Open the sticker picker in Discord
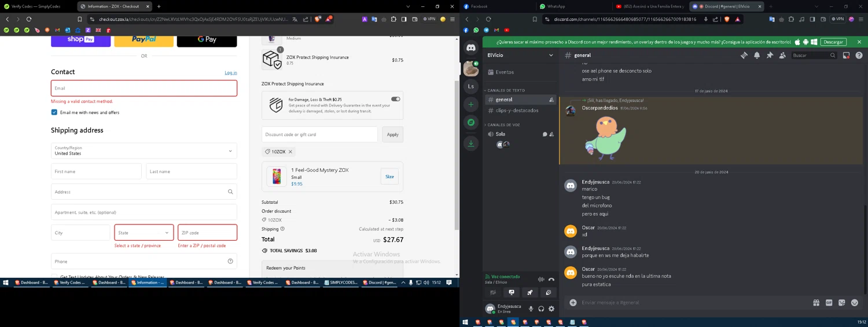This screenshot has height=327, width=868. tap(841, 303)
